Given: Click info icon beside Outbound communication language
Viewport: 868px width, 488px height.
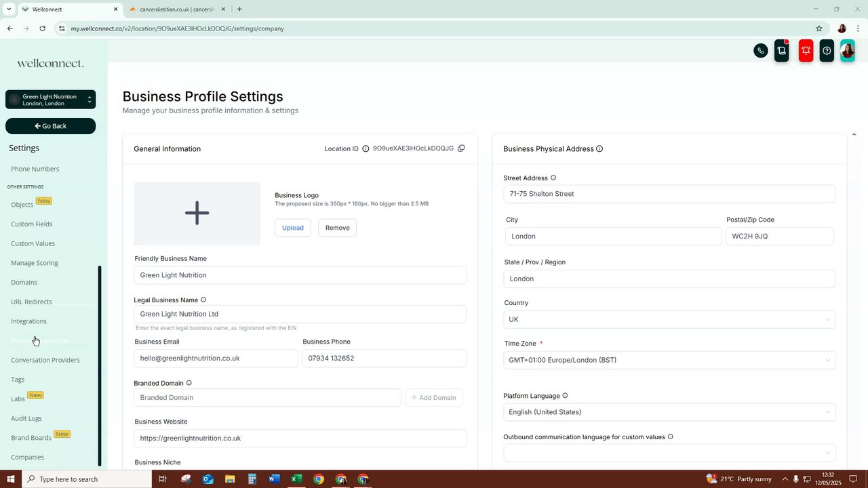Looking at the screenshot, I should pyautogui.click(x=671, y=437).
